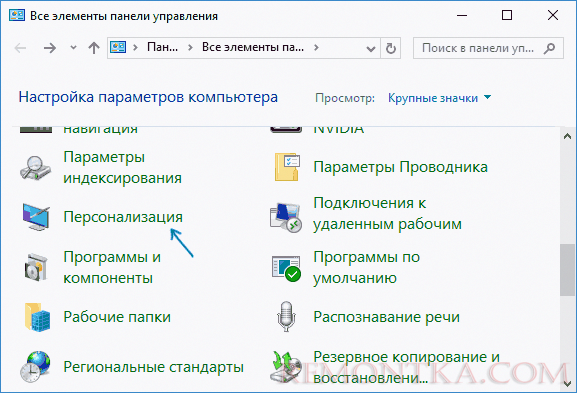Viewport: 577px width, 393px height.
Task: Open Программы и компоненты
Action: [112, 267]
